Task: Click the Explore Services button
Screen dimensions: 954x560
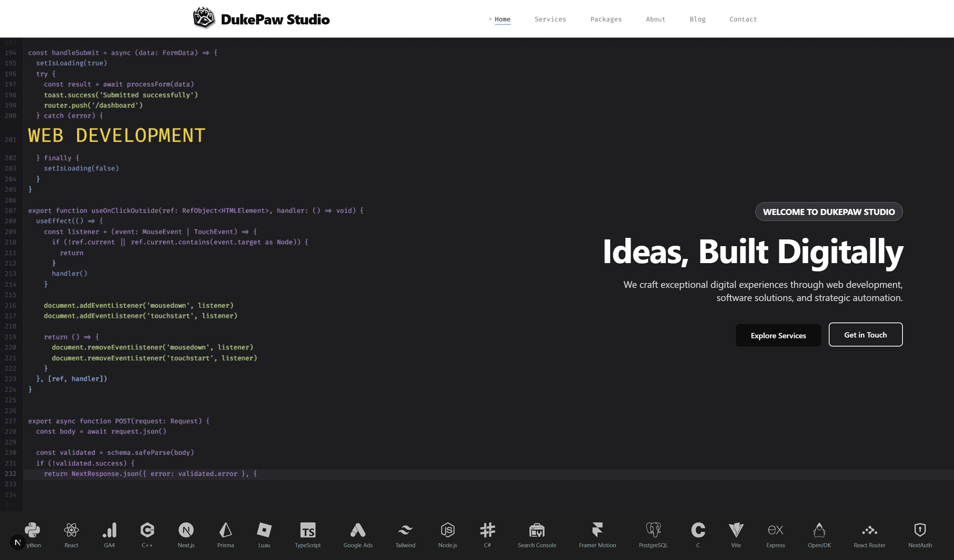Action: tap(778, 335)
